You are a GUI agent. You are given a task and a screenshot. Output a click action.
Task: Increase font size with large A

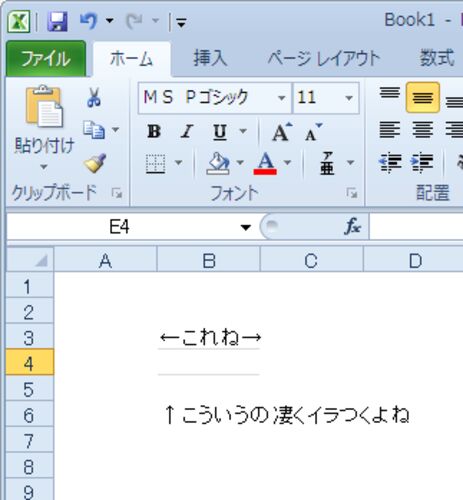tap(282, 132)
